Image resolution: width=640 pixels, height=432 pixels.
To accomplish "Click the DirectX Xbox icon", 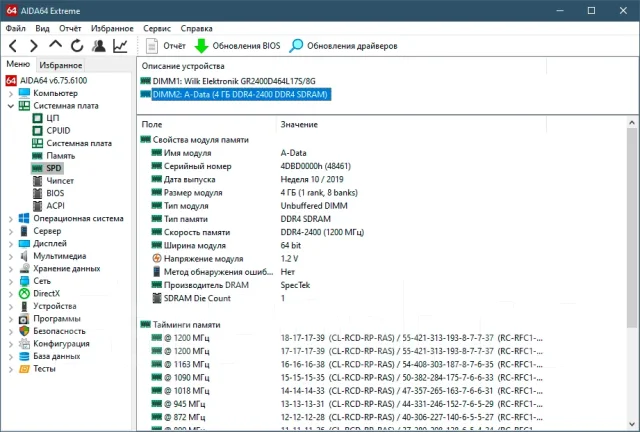I will click(24, 294).
